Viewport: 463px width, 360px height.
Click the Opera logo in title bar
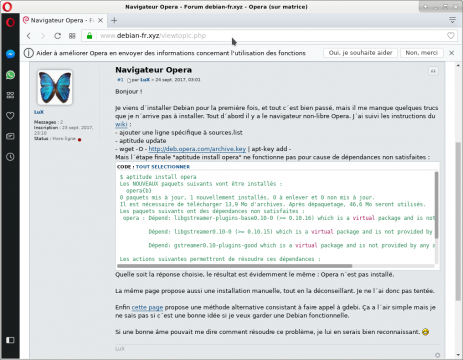tap(7, 7)
